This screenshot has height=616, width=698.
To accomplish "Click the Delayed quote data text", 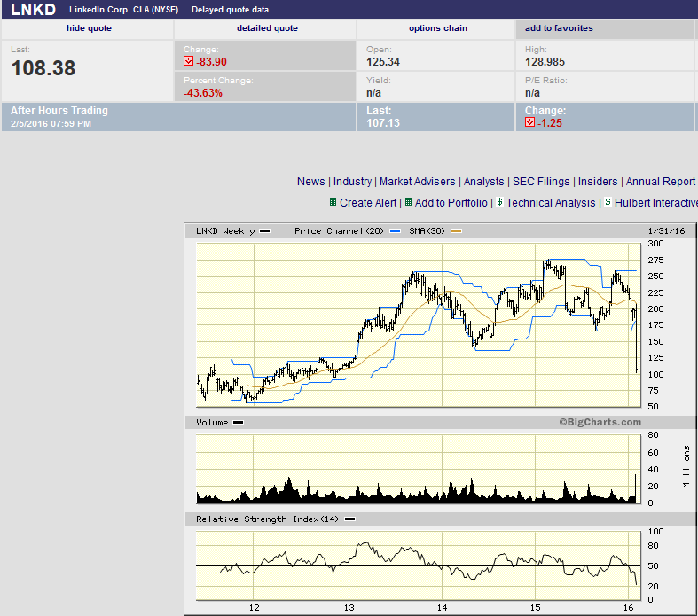I will click(x=230, y=10).
